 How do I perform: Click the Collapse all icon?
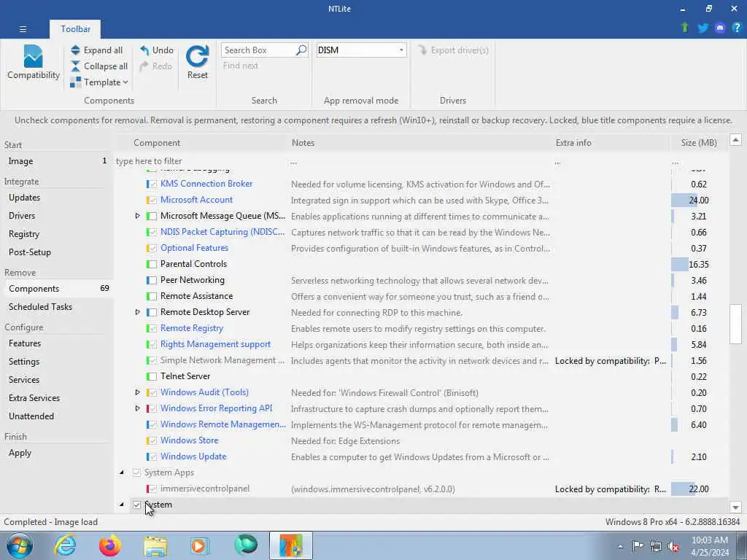[75, 66]
